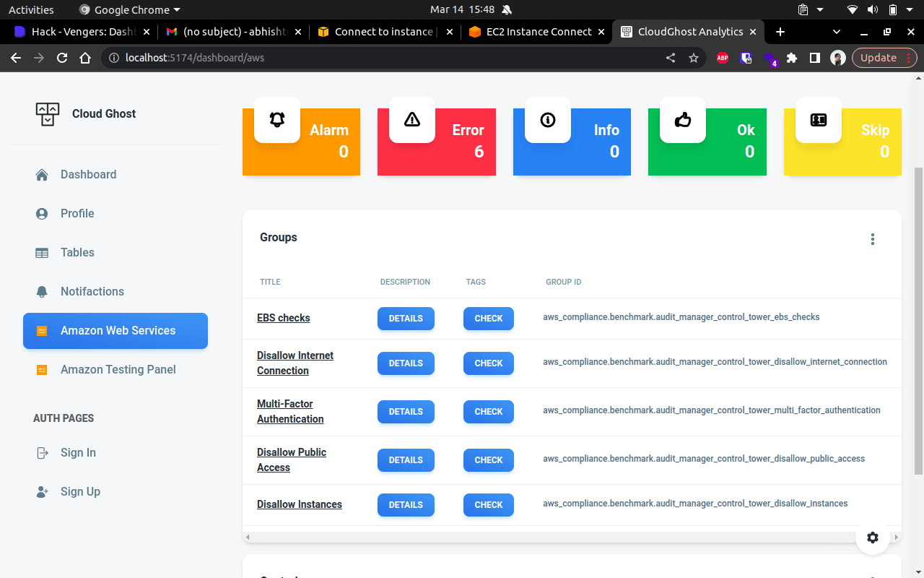Switch to the Gmail (no subject) tab
The width and height of the screenshot is (924, 578).
click(x=234, y=32)
